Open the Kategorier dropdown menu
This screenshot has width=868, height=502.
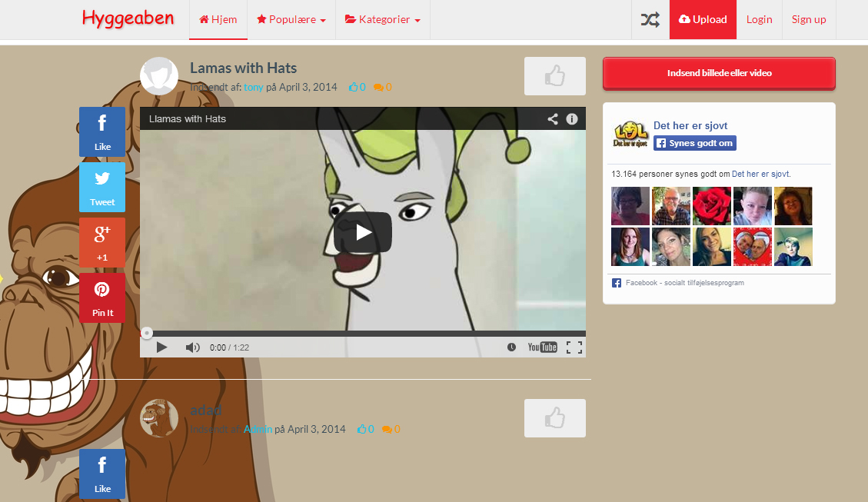tap(383, 20)
